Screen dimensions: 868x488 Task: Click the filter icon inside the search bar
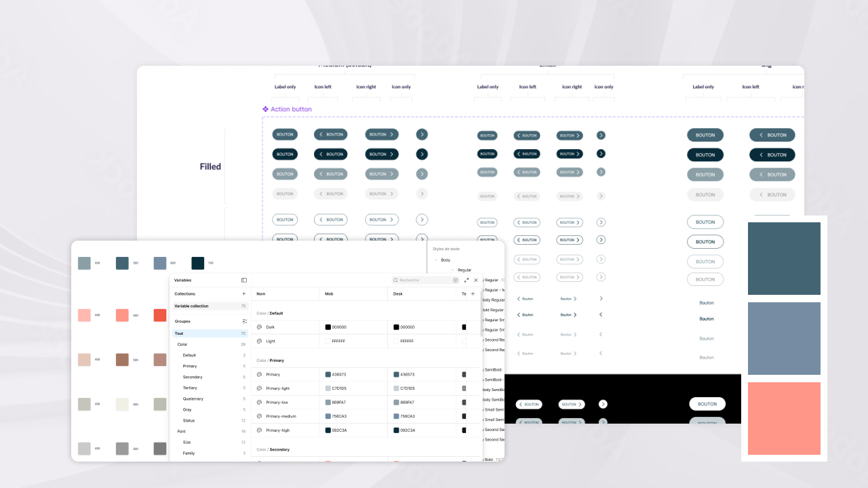[455, 280]
